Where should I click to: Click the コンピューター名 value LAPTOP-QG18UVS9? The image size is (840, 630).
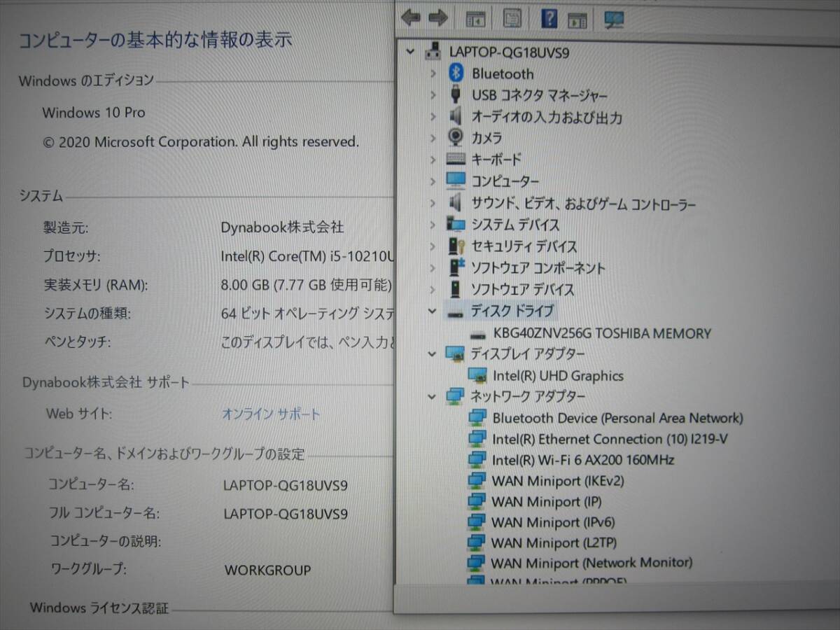(286, 485)
